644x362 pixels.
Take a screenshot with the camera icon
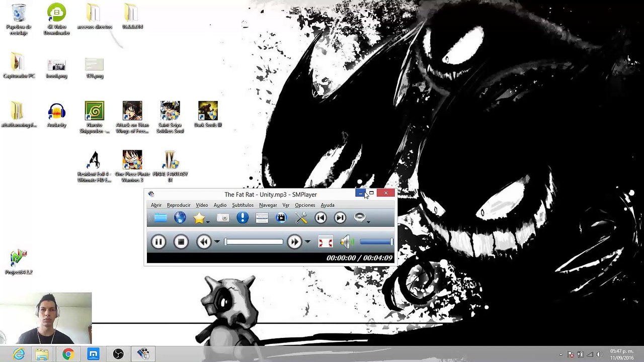223,218
